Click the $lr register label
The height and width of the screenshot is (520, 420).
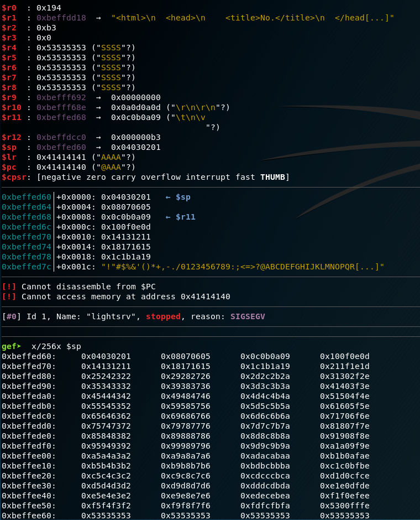click(9, 157)
